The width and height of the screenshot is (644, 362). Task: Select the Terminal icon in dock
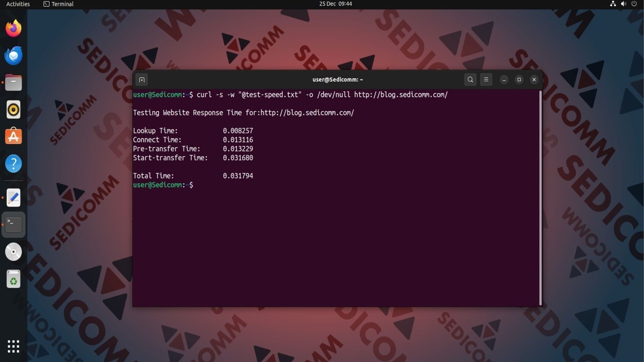tap(13, 224)
